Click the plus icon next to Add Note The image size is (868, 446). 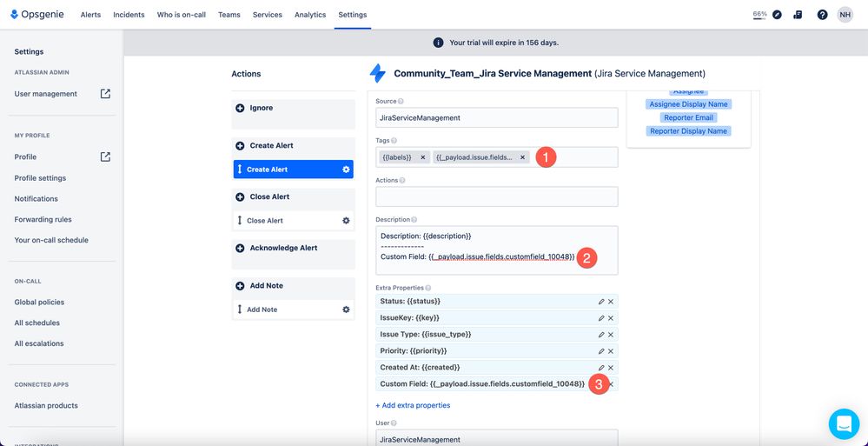pos(240,286)
